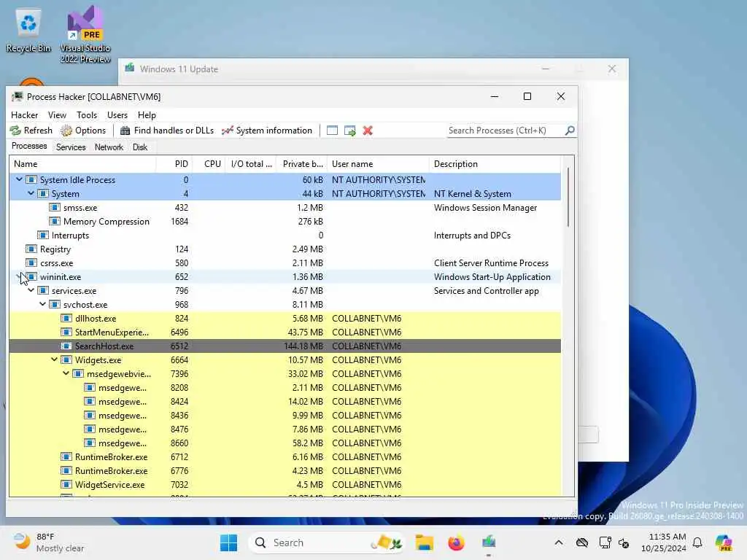Open Recycle Bin desktop icon
The image size is (747, 560).
pyautogui.click(x=28, y=29)
